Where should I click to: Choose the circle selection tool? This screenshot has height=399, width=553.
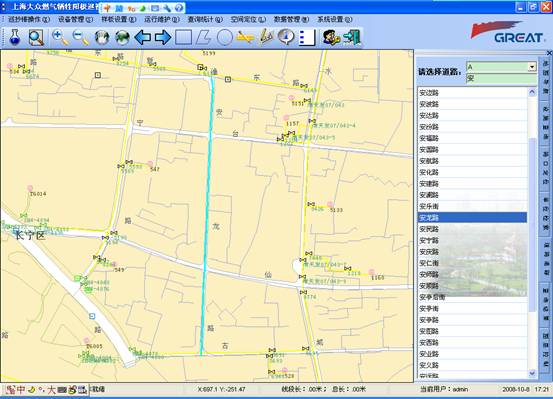click(224, 37)
